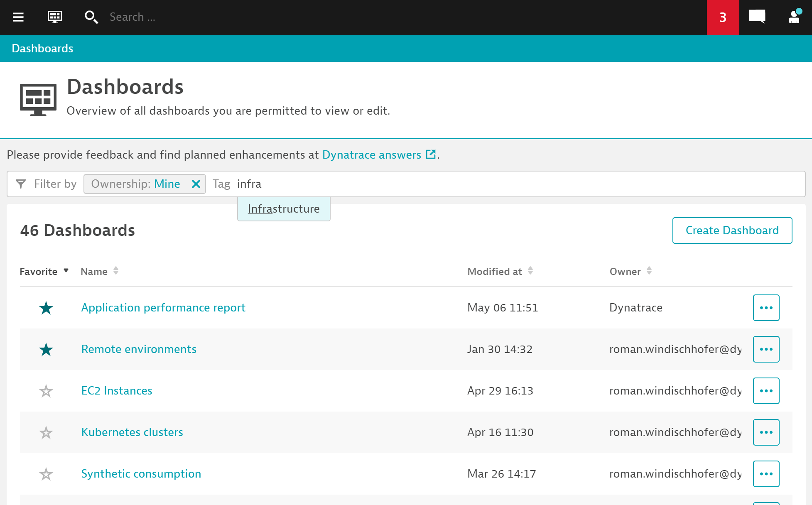Viewport: 812px width, 505px height.
Task: Remove the Ownership: Mine filter
Action: [x=196, y=184]
